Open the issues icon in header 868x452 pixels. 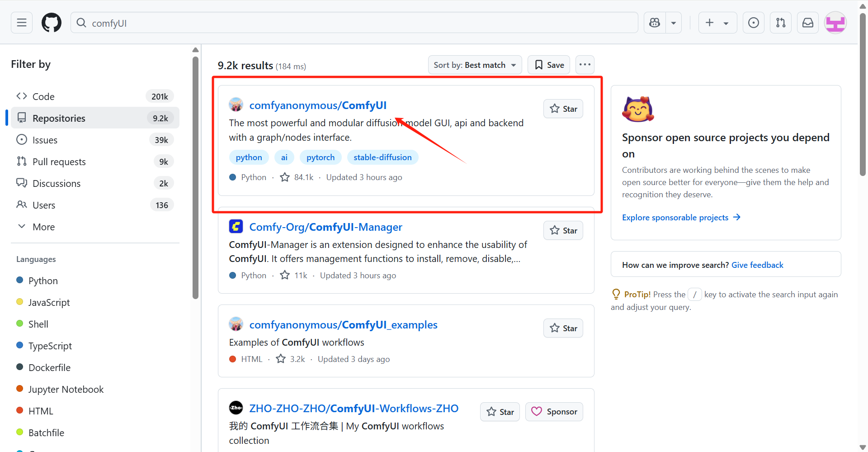click(x=754, y=23)
